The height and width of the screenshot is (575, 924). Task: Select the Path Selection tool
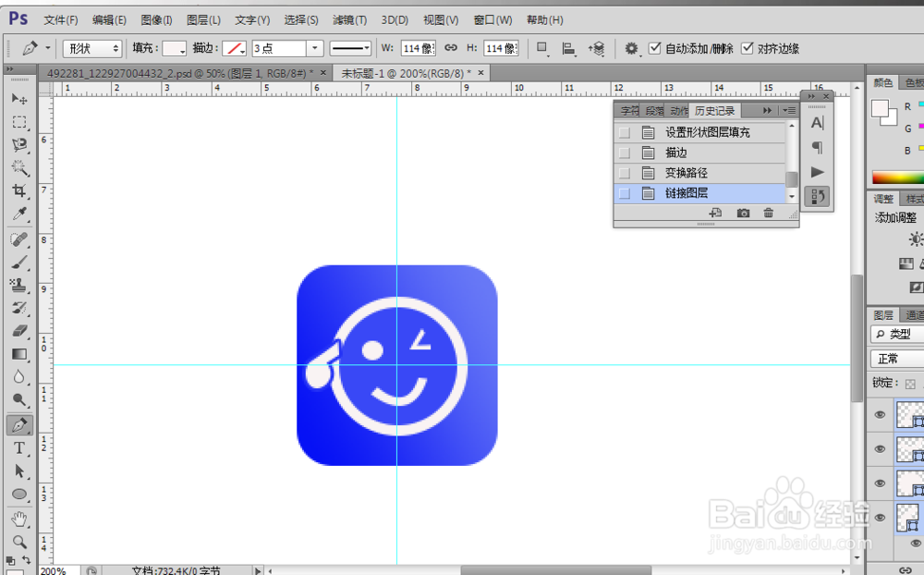tap(19, 471)
